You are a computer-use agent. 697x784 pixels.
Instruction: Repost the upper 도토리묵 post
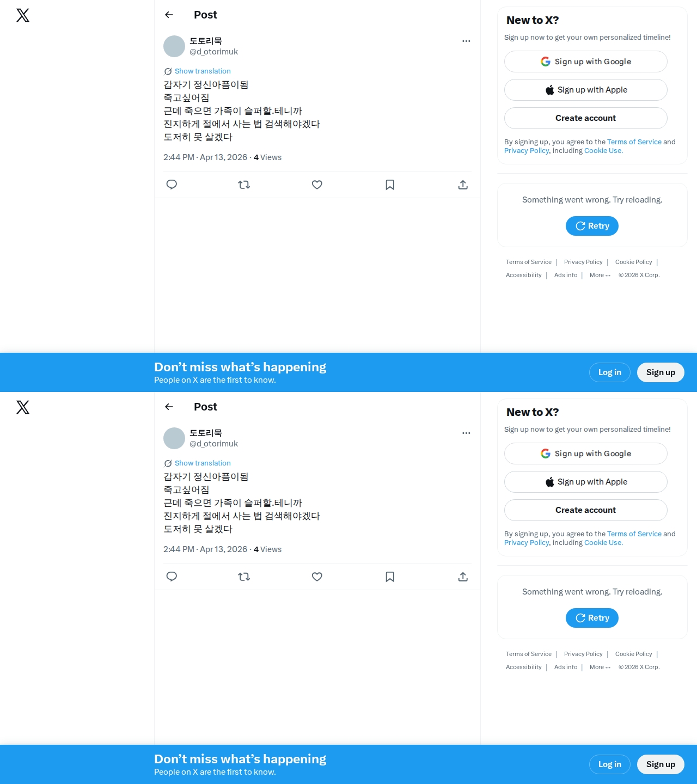tap(244, 185)
